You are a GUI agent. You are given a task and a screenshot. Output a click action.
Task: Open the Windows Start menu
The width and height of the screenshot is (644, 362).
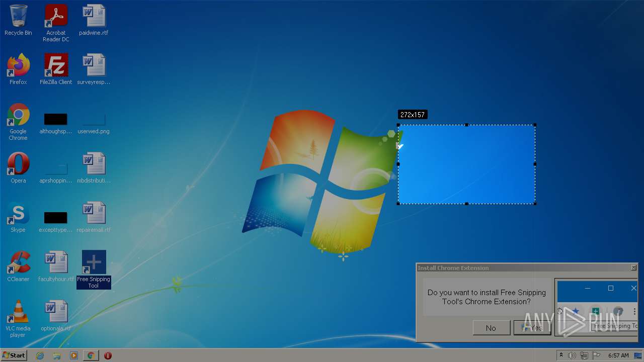coord(14,355)
